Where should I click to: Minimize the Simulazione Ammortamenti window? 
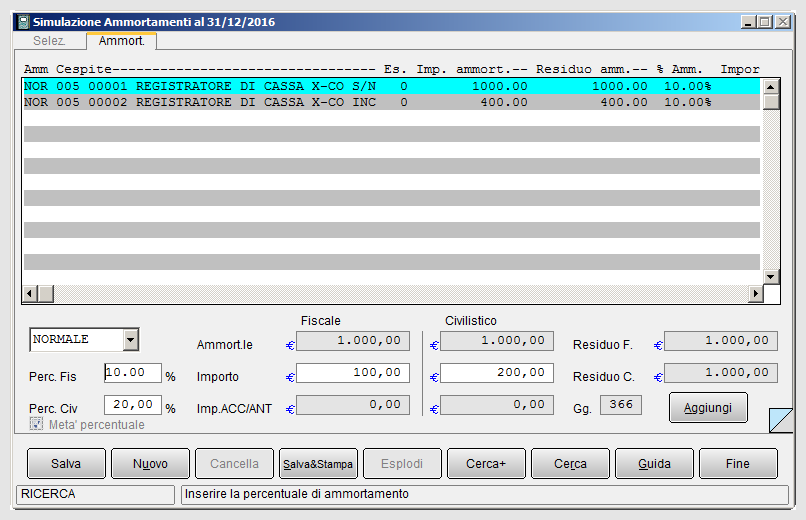tap(748, 22)
